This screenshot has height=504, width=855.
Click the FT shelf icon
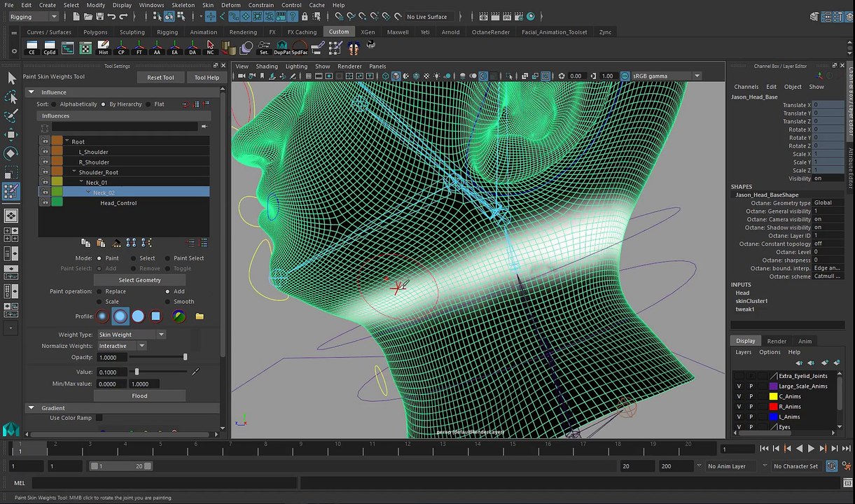(139, 48)
